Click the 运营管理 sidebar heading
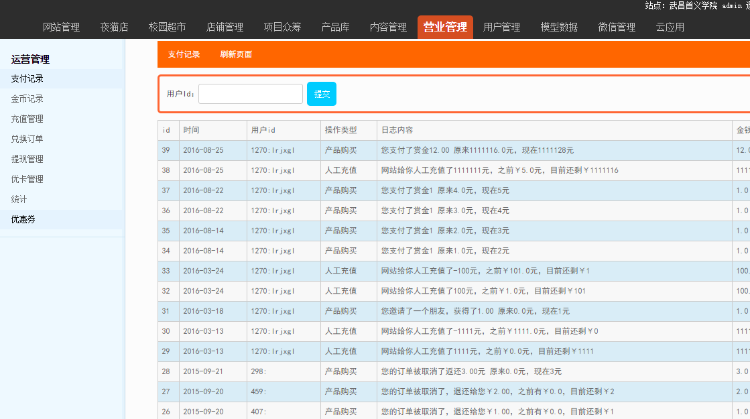This screenshot has width=750, height=419. pyautogui.click(x=30, y=59)
